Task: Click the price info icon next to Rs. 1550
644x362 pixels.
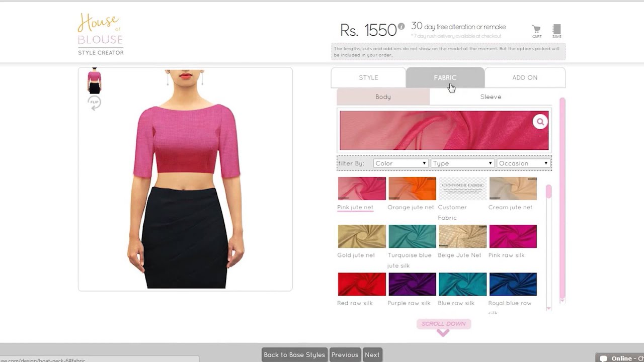Action: tap(401, 26)
